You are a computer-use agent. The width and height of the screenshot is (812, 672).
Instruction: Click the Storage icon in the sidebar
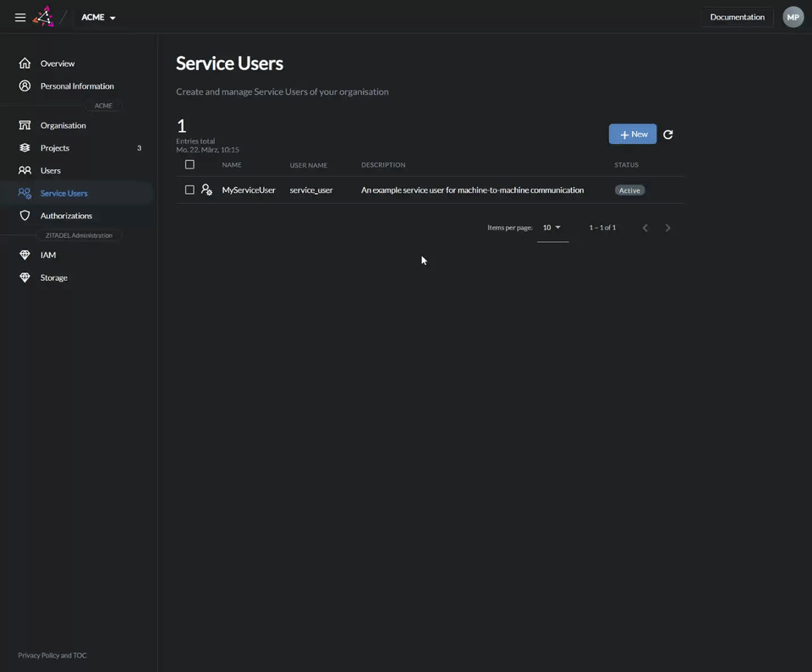pyautogui.click(x=24, y=277)
